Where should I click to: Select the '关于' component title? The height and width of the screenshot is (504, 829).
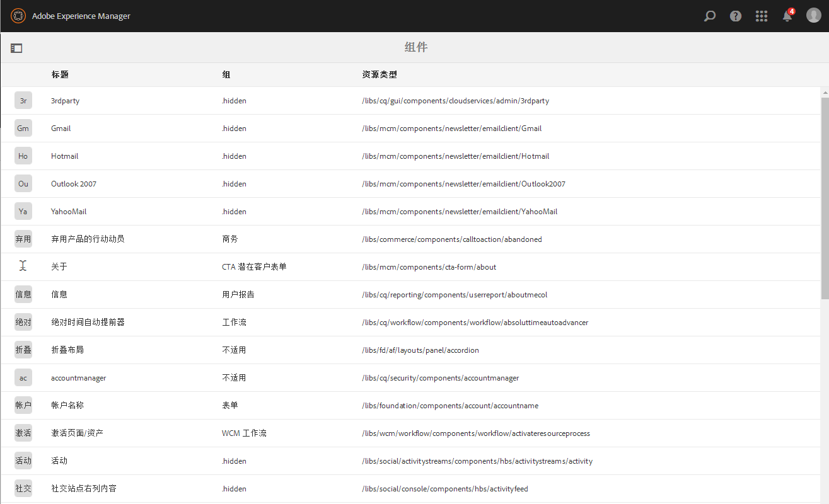pyautogui.click(x=59, y=267)
